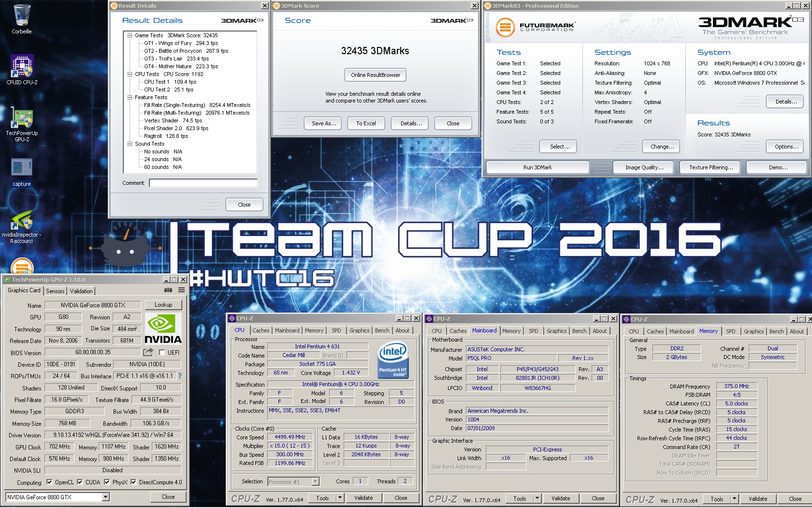The width and height of the screenshot is (812, 508).
Task: Toggle the CUDA checkbox
Action: coord(80,482)
